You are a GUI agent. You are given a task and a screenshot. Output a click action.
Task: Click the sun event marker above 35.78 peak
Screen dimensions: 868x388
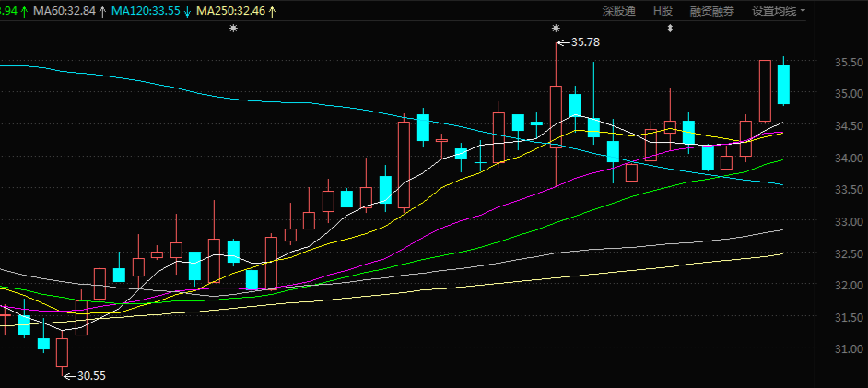coord(556,29)
